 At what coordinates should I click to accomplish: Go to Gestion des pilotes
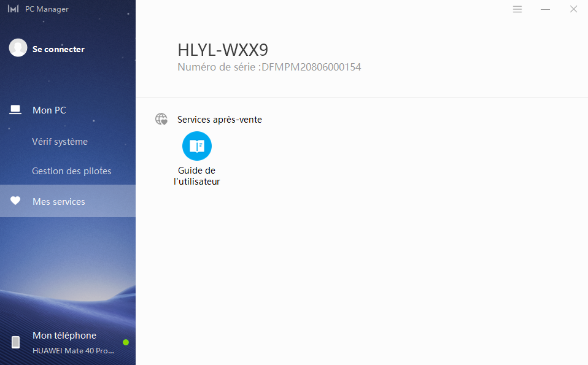pyautogui.click(x=72, y=171)
